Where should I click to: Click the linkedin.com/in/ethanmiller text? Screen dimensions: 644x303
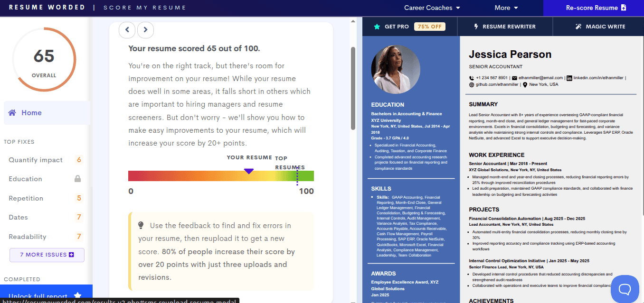tap(598, 78)
